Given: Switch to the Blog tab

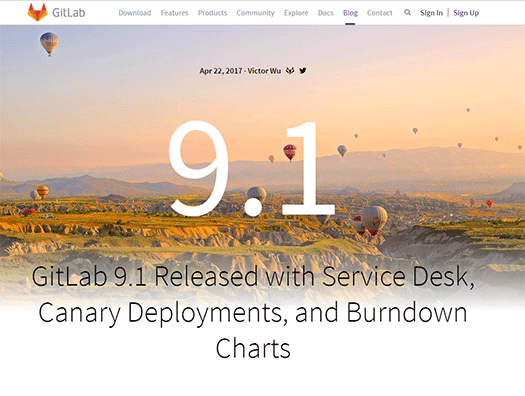Looking at the screenshot, I should click(x=350, y=13).
